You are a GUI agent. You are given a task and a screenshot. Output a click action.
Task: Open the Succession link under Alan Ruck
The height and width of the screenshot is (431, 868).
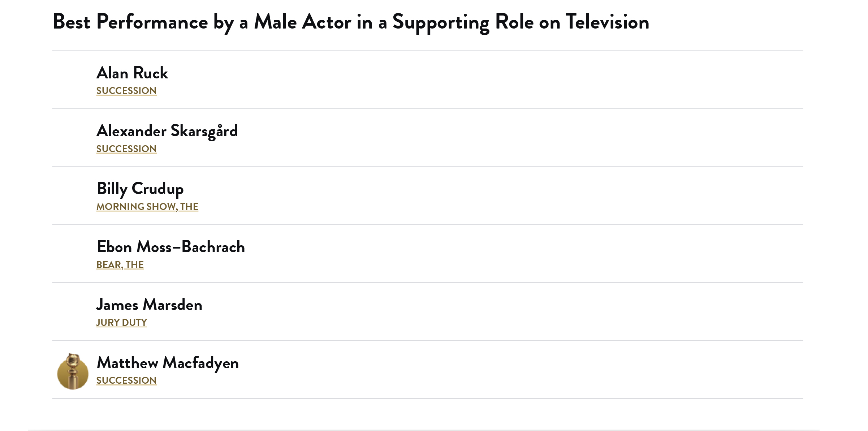126,91
